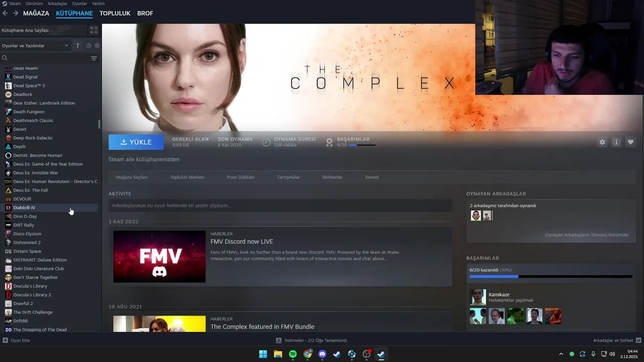Show ready-to-play games via play icon

pyautogui.click(x=97, y=45)
